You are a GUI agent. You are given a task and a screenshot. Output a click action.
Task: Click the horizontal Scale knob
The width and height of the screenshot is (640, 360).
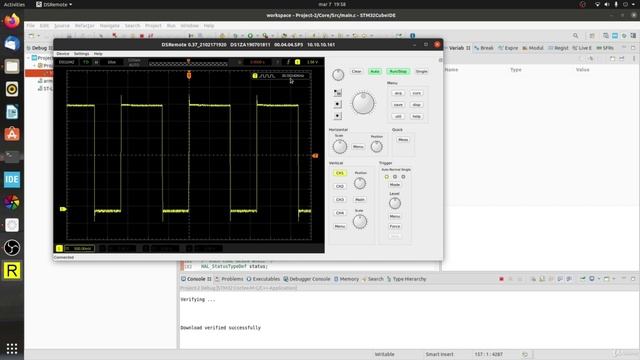tap(340, 147)
